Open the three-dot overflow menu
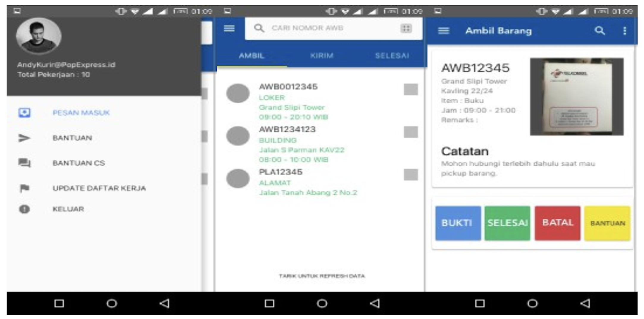644x319 pixels. 625,31
